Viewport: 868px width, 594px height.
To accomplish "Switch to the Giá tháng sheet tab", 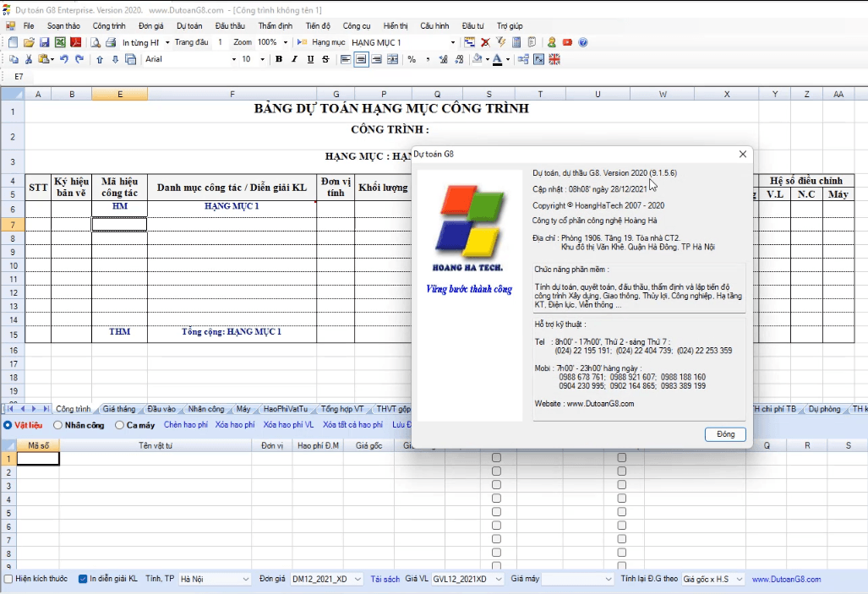I will tap(119, 409).
